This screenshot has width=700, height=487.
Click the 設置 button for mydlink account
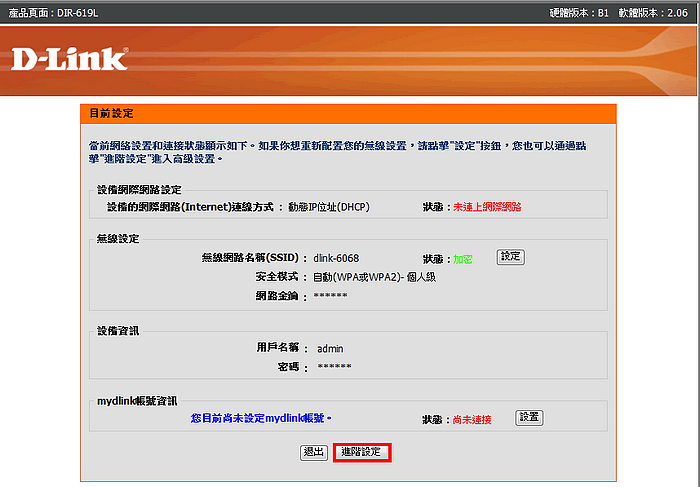pyautogui.click(x=529, y=417)
